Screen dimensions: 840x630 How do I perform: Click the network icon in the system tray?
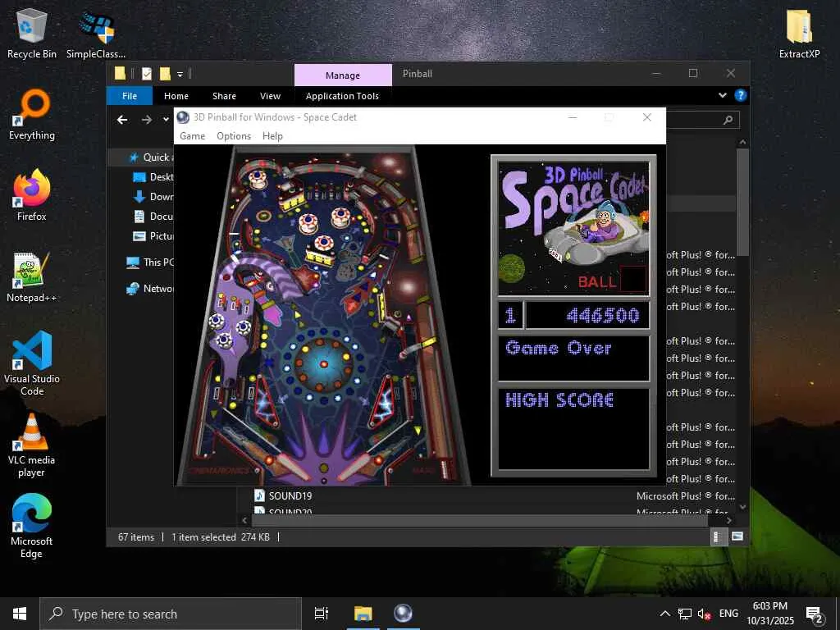click(685, 614)
